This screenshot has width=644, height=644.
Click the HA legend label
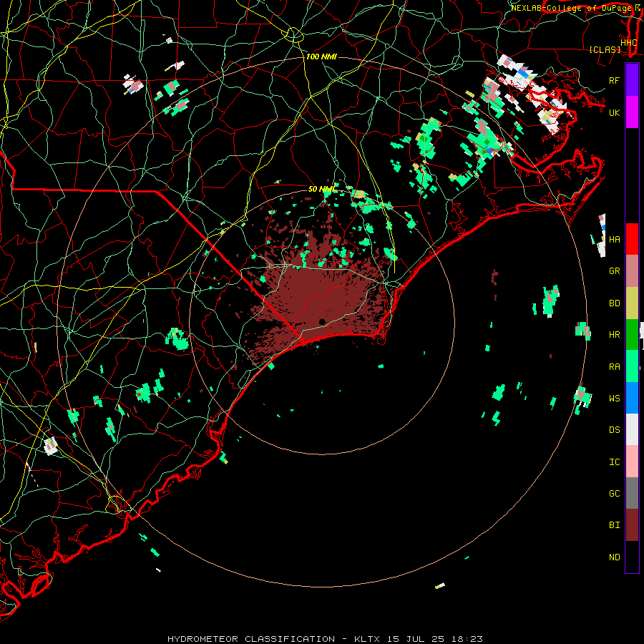coord(614,239)
